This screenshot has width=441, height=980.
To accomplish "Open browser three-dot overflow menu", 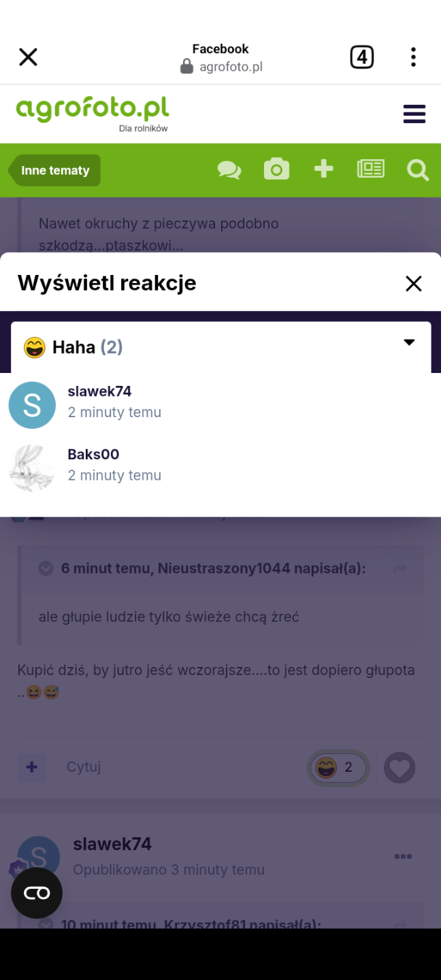I will click(413, 57).
